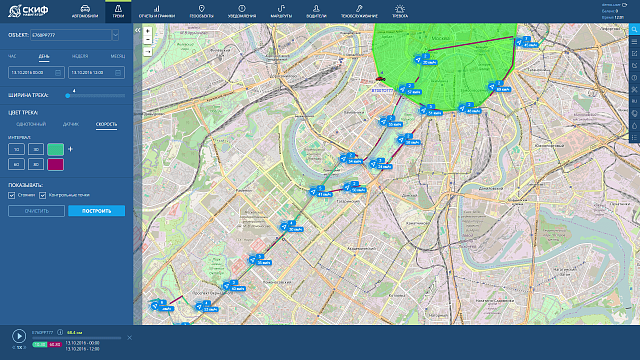Click the location pin icon in the right sidebar

(x=634, y=113)
